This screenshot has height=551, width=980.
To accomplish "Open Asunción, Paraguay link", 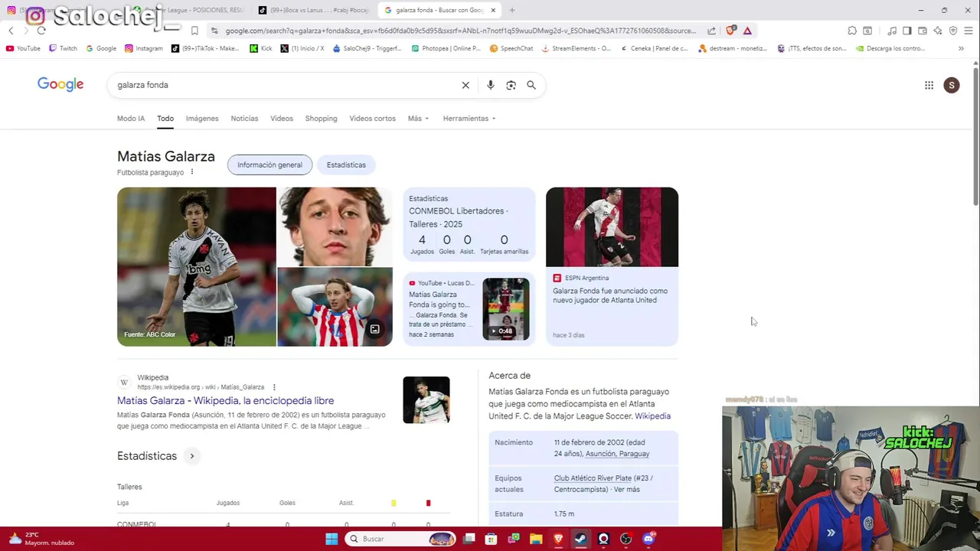I will click(618, 454).
